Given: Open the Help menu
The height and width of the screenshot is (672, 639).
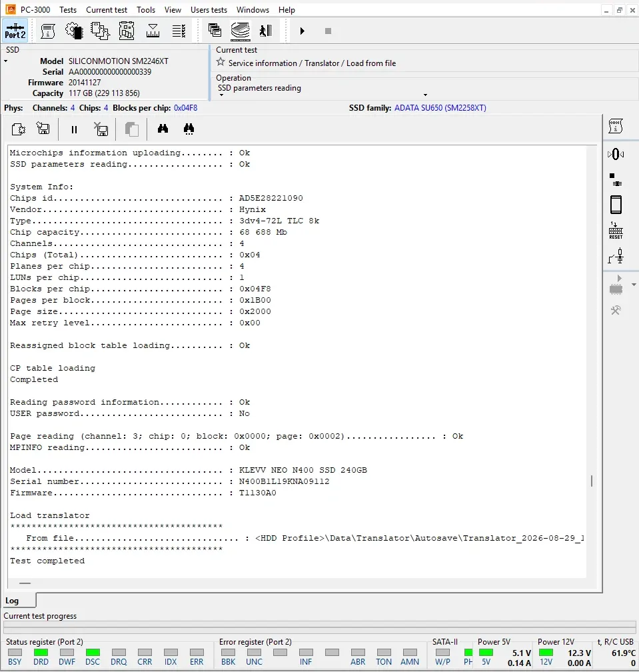Looking at the screenshot, I should pyautogui.click(x=287, y=9).
